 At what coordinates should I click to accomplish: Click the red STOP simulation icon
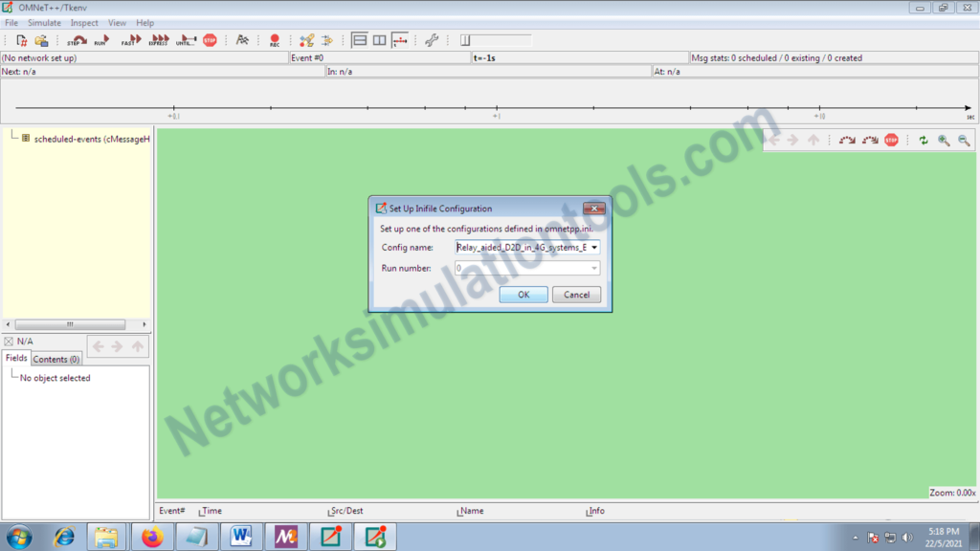tap(208, 40)
